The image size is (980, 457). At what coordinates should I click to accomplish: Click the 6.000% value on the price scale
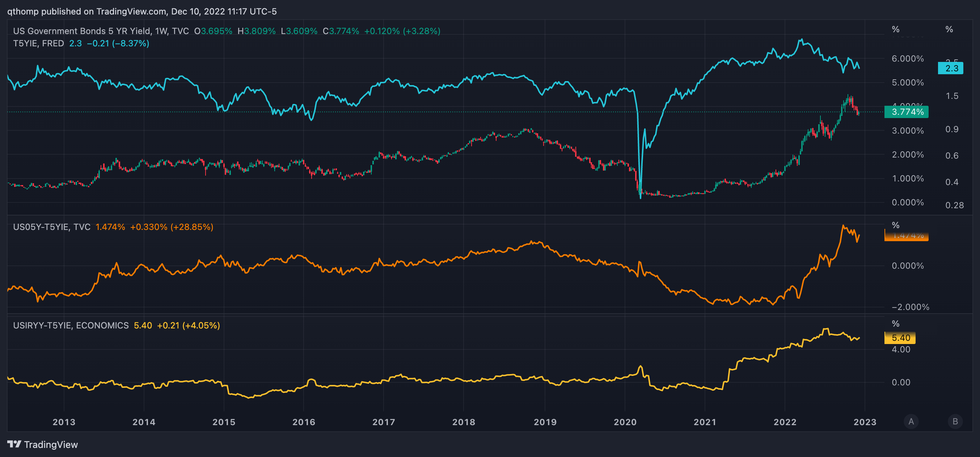(907, 59)
